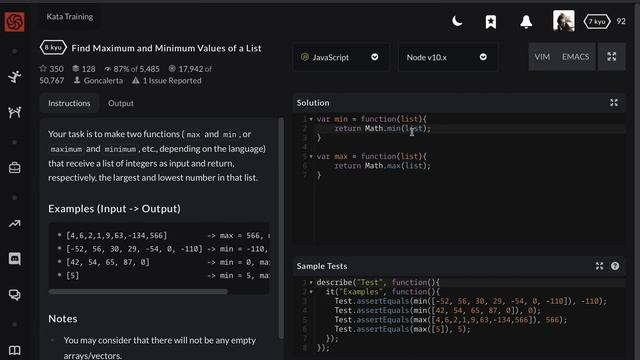Open the bookmarks star icon in header
The width and height of the screenshot is (640, 360).
(x=491, y=22)
